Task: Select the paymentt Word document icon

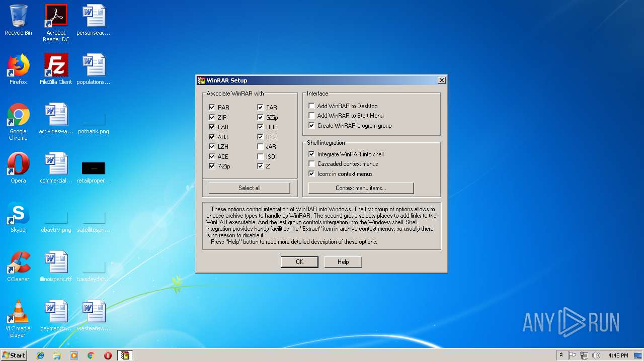Action: (x=56, y=316)
